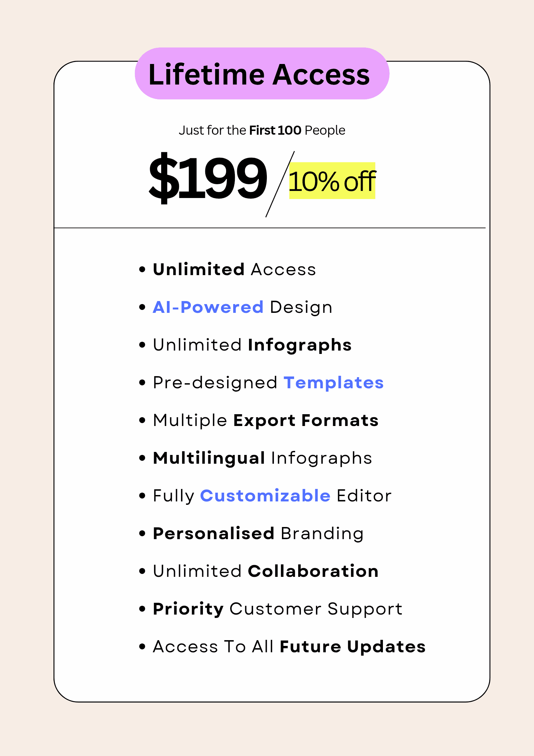Open the blue Customizable link
534x756 pixels.
tap(265, 496)
